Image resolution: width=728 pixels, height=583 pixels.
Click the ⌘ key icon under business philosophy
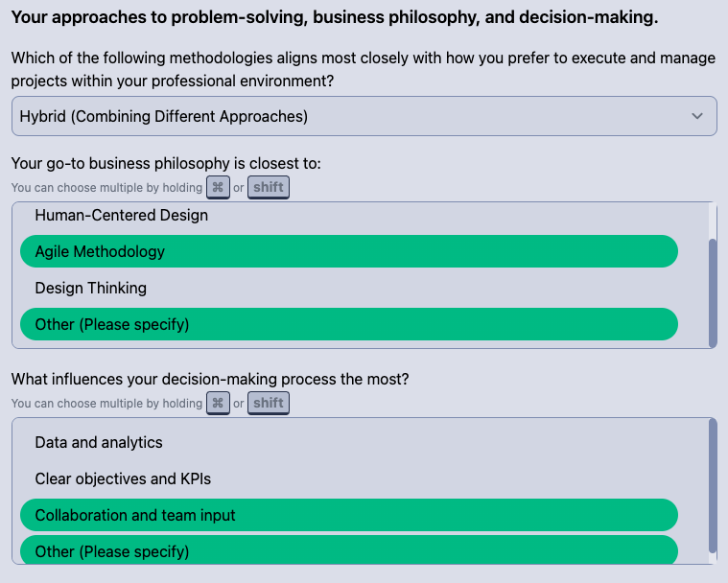tap(218, 188)
